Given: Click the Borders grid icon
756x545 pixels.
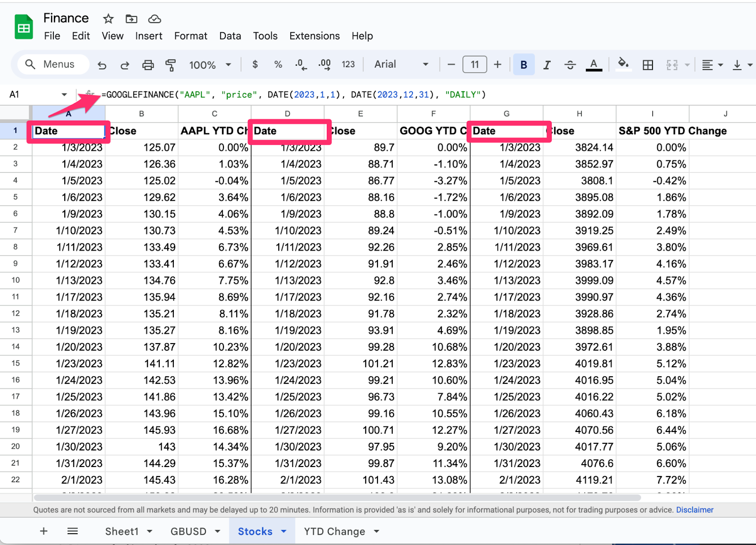Looking at the screenshot, I should 648,65.
